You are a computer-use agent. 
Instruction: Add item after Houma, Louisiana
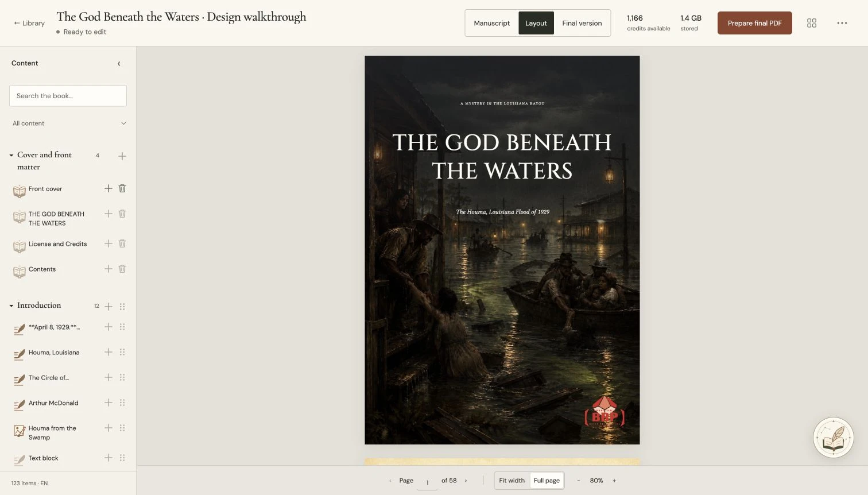[x=108, y=352]
